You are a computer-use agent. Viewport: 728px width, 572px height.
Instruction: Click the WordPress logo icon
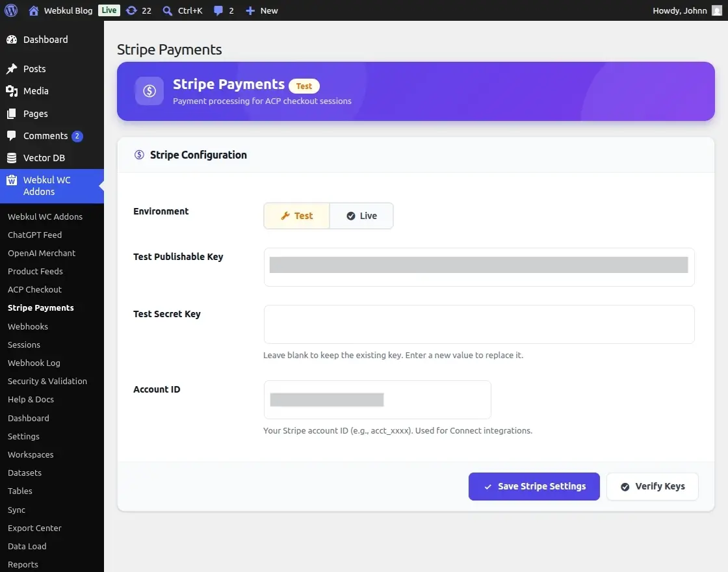click(x=11, y=10)
